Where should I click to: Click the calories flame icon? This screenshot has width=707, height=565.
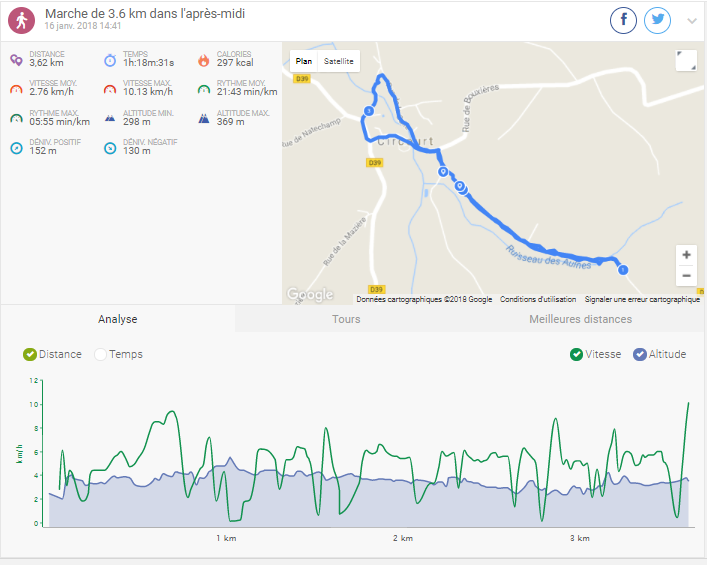[x=203, y=60]
